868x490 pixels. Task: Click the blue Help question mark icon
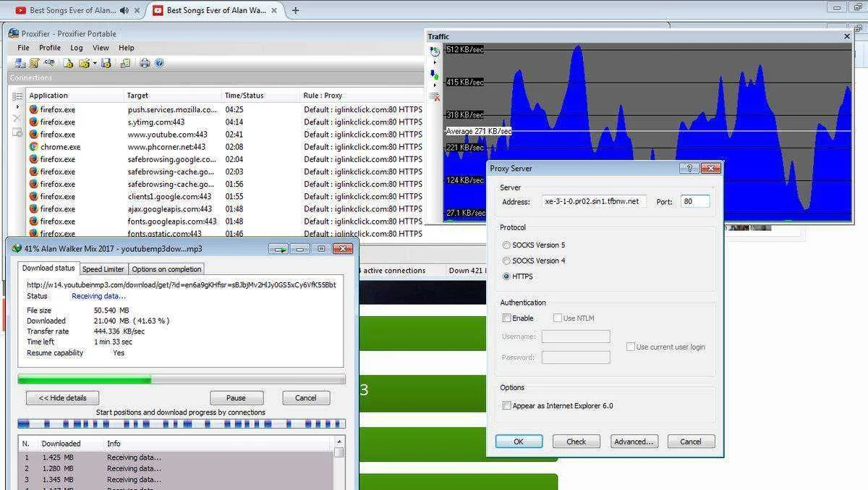159,64
